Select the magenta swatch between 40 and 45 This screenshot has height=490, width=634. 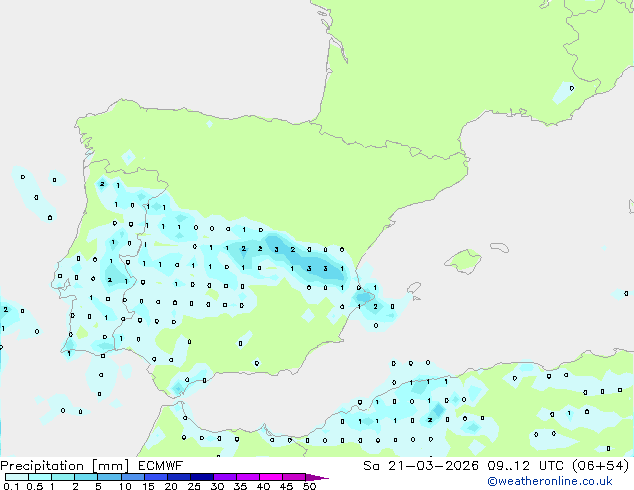pyautogui.click(x=271, y=477)
